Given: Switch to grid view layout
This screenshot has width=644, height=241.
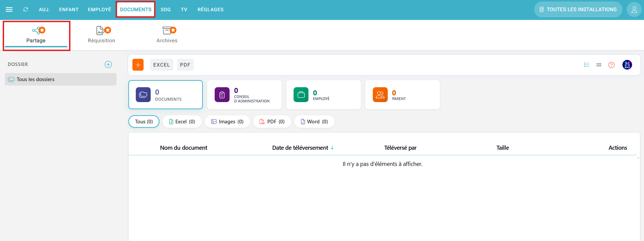Looking at the screenshot, I should point(599,65).
